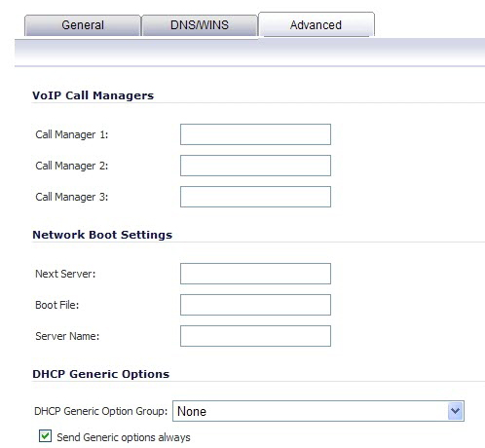485x448 pixels.
Task: Focus the Call Manager 1 text field
Action: pos(255,134)
